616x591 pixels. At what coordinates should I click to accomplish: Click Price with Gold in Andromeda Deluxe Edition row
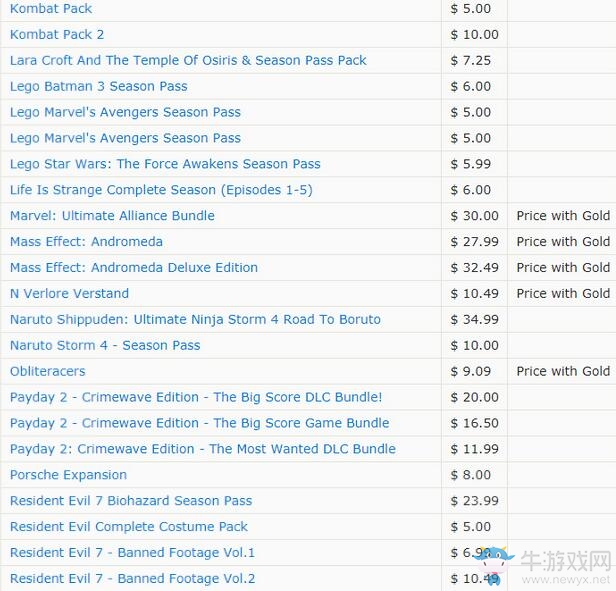click(x=563, y=268)
